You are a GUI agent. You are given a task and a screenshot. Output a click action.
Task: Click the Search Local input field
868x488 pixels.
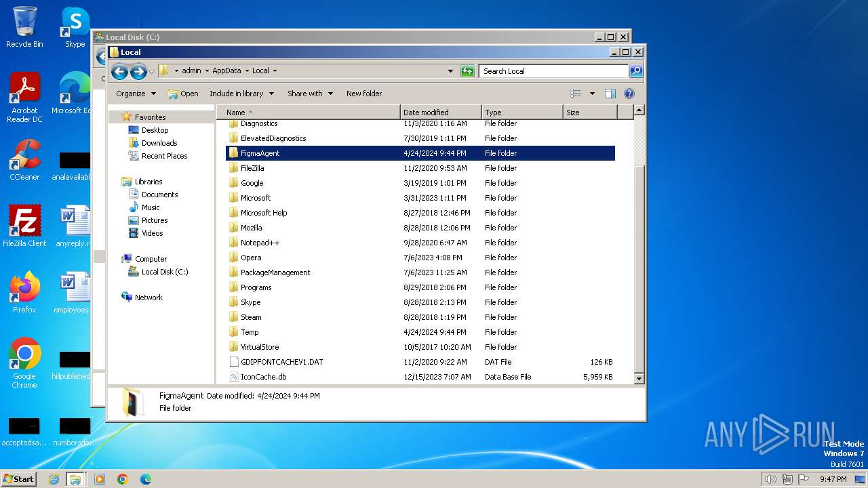[554, 70]
